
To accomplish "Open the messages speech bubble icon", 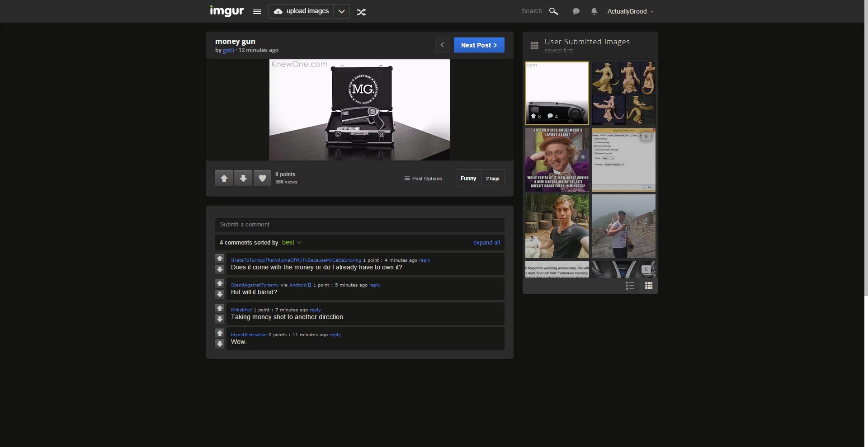I will (x=576, y=12).
